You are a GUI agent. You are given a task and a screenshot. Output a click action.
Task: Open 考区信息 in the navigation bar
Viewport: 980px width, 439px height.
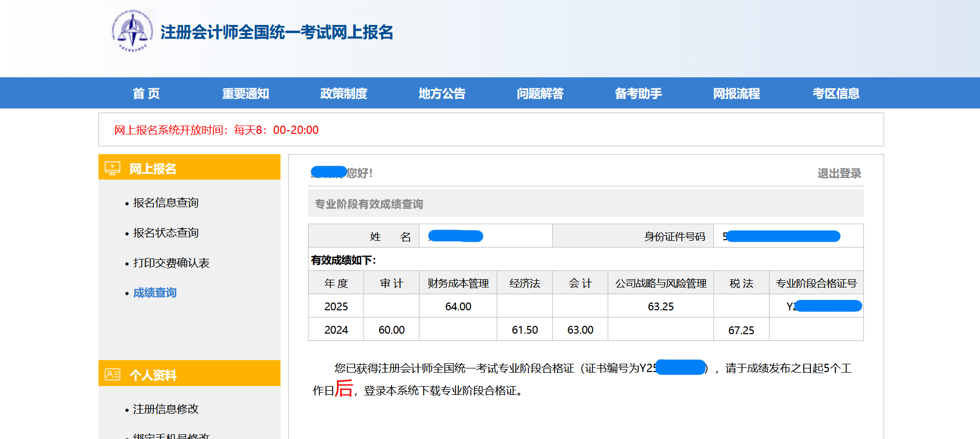pos(835,93)
